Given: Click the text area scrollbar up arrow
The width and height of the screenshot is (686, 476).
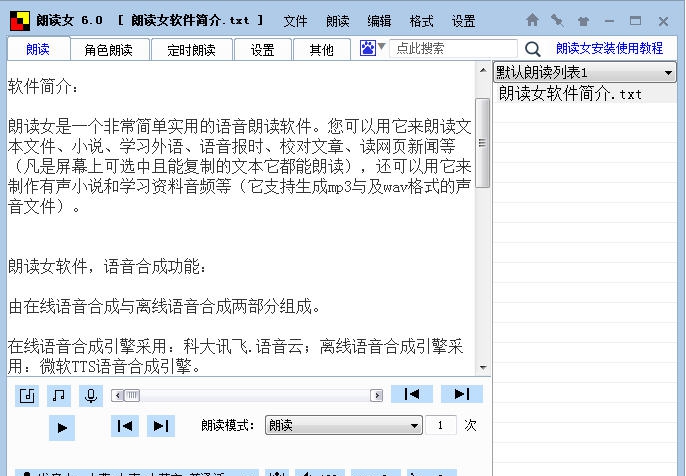Looking at the screenshot, I should tap(483, 70).
